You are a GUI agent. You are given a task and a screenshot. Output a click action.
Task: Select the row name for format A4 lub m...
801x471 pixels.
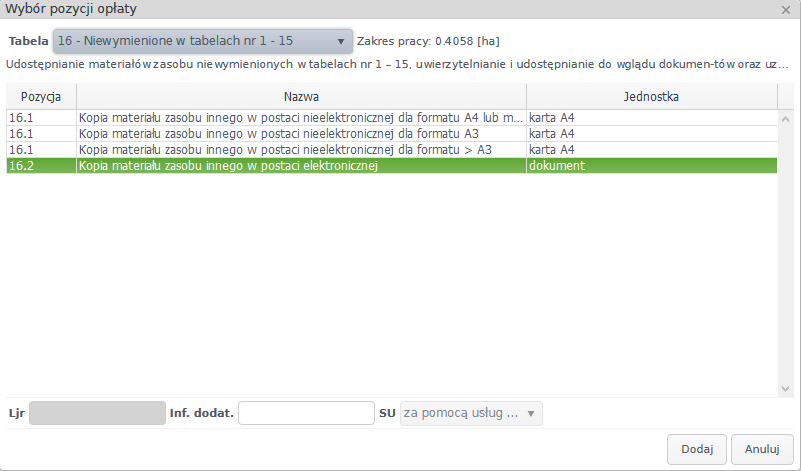300,118
